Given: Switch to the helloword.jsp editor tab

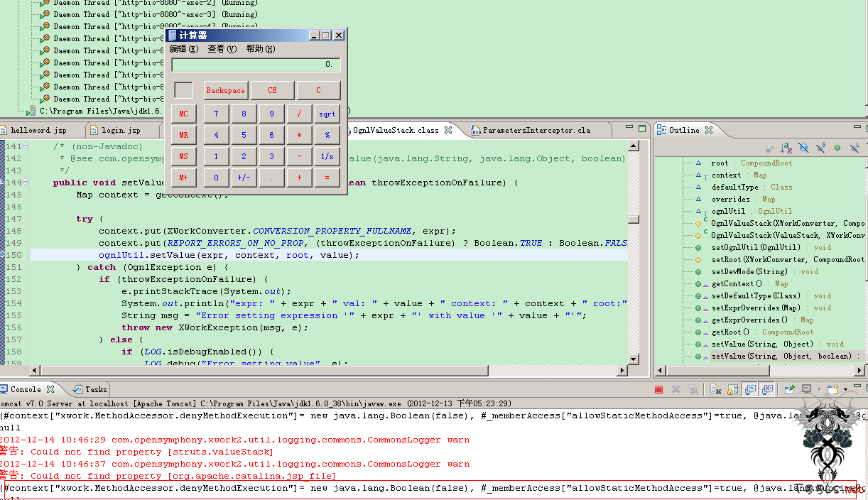Looking at the screenshot, I should [x=39, y=130].
